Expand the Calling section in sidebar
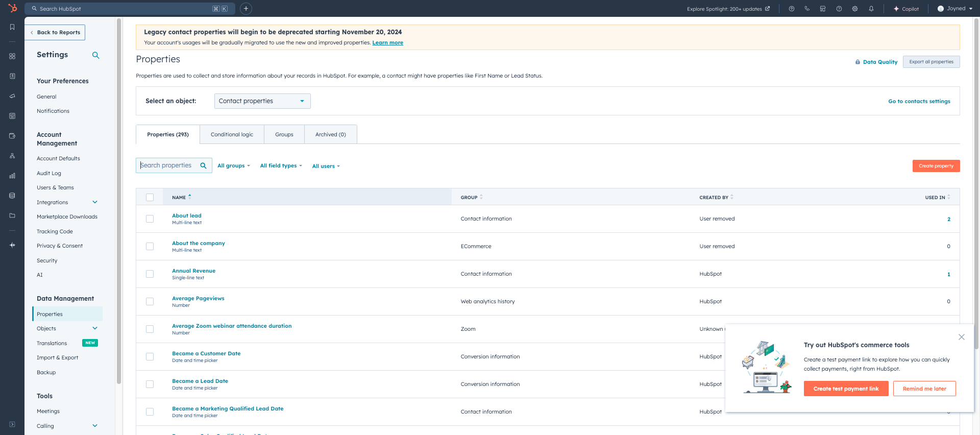The width and height of the screenshot is (980, 435). (95, 426)
